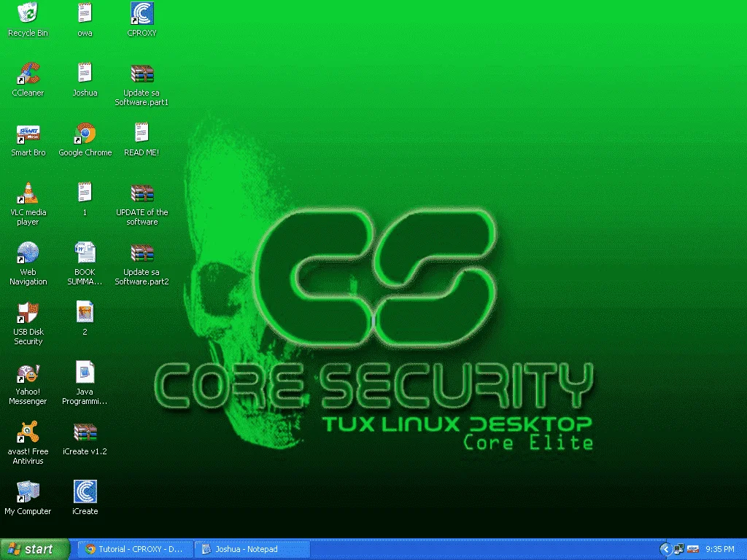Switch to Tutorial - CPROXY Chrome taskbar window
The height and width of the screenshot is (560, 747).
click(135, 549)
